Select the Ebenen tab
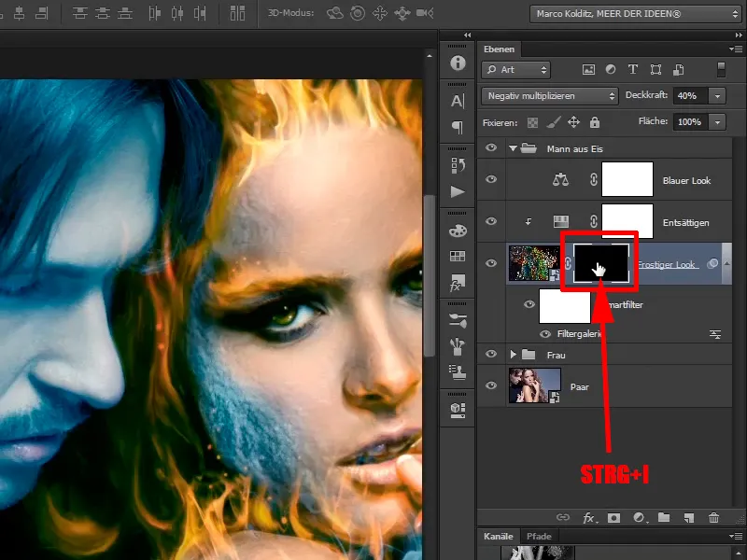Viewport: 747px width, 560px height. [x=499, y=49]
